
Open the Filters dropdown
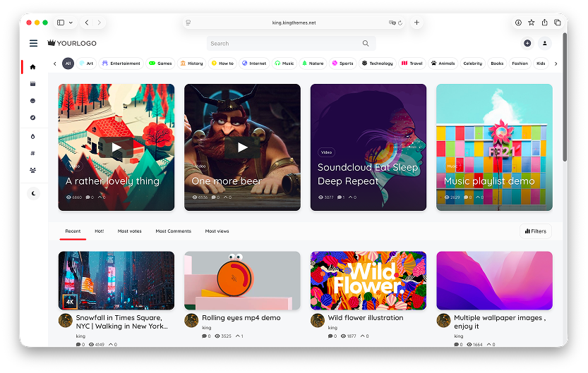pyautogui.click(x=536, y=231)
